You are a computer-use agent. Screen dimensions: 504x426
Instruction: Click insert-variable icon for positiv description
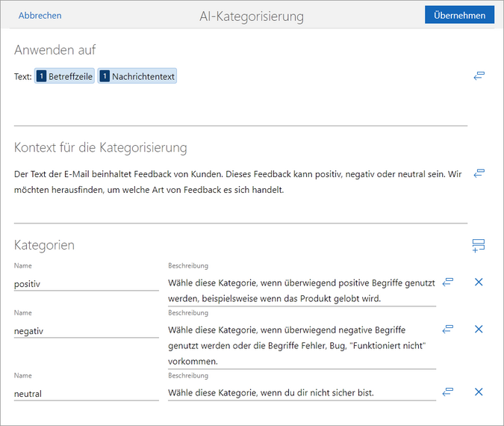pyautogui.click(x=448, y=283)
